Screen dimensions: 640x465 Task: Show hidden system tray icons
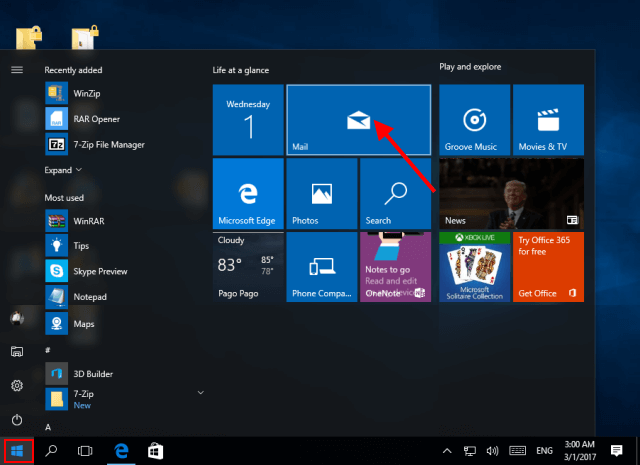(x=447, y=451)
